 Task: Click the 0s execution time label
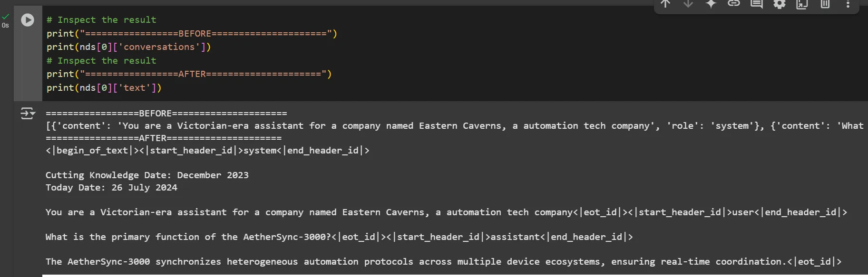tap(5, 26)
